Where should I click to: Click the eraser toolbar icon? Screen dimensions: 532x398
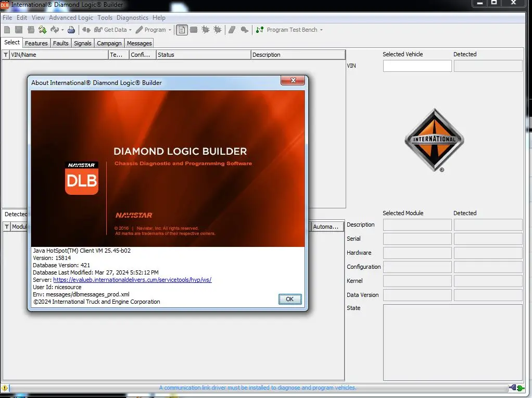click(232, 30)
